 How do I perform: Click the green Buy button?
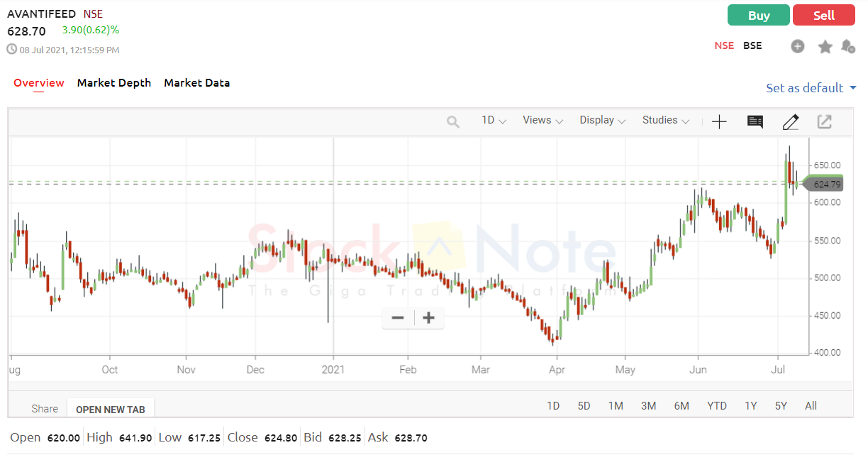coord(759,16)
